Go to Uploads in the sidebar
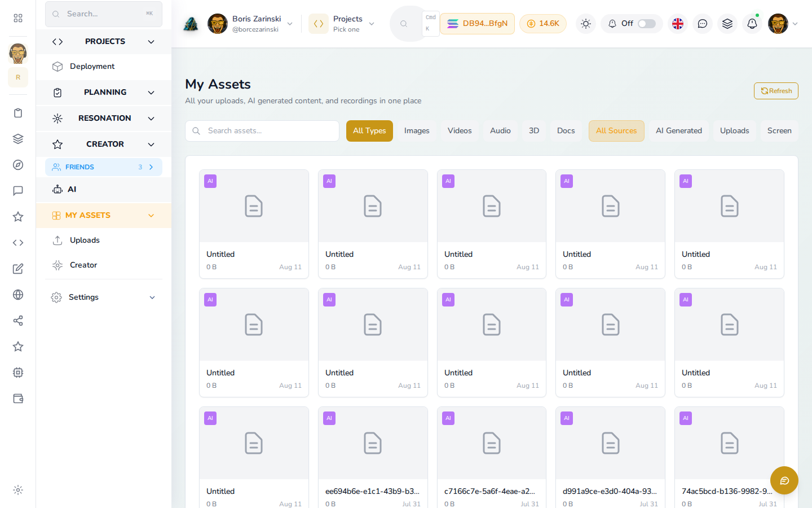Viewport: 812px width, 508px height. click(x=104, y=240)
